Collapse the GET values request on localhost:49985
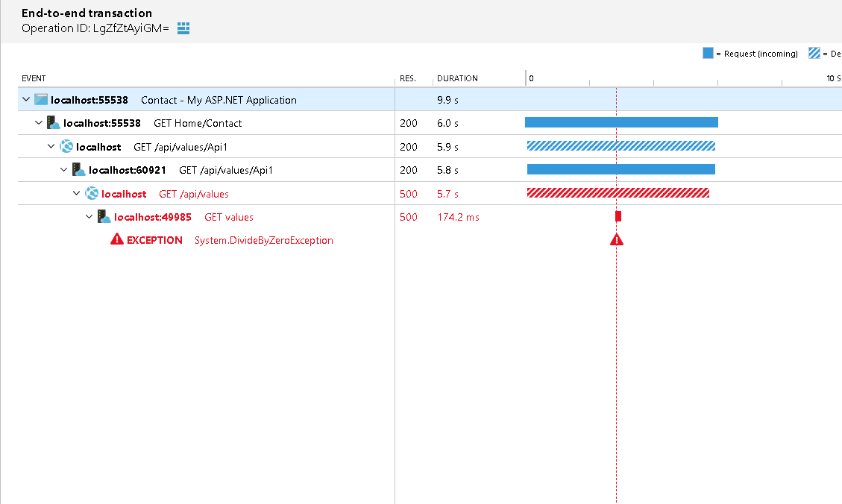This screenshot has width=842, height=504. (89, 216)
